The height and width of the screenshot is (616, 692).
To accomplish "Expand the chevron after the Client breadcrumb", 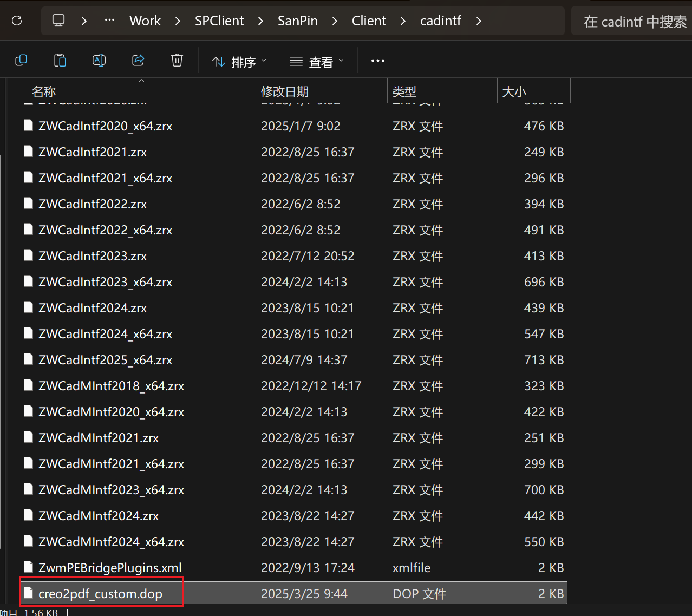I will [403, 21].
